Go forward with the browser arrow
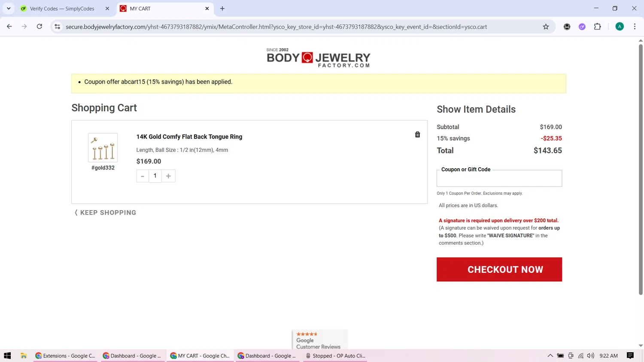Screen dimensions: 644x362 pos(24,27)
